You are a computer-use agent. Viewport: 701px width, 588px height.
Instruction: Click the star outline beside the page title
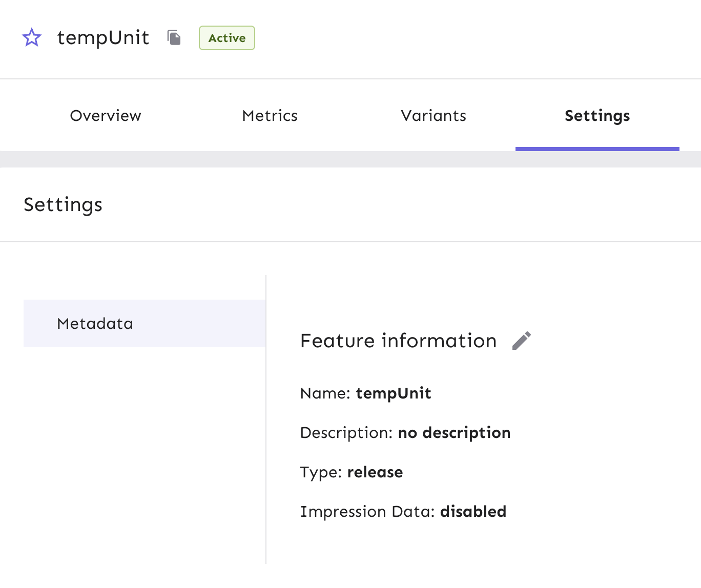point(32,37)
